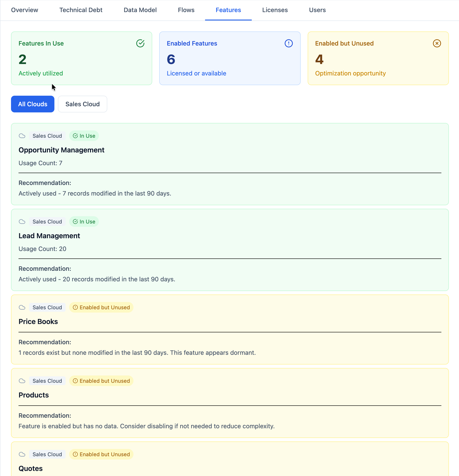Click the check icon in Lead Management's In Use badge
The image size is (459, 476).
coord(75,222)
